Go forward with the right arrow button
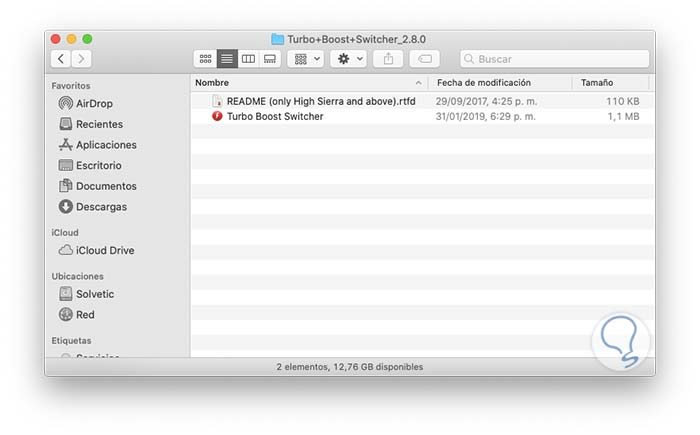The image size is (700, 435). [81, 59]
